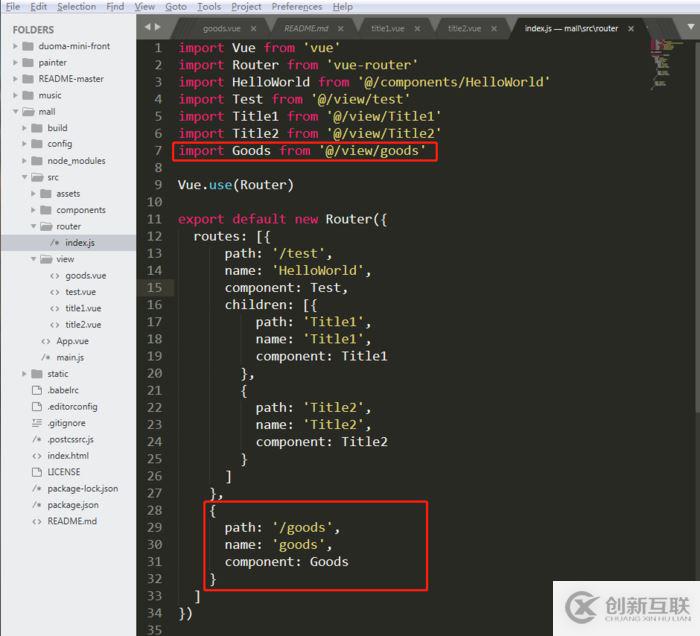The height and width of the screenshot is (636, 700).
Task: Open title1.vue in the sidebar
Action: (83, 308)
